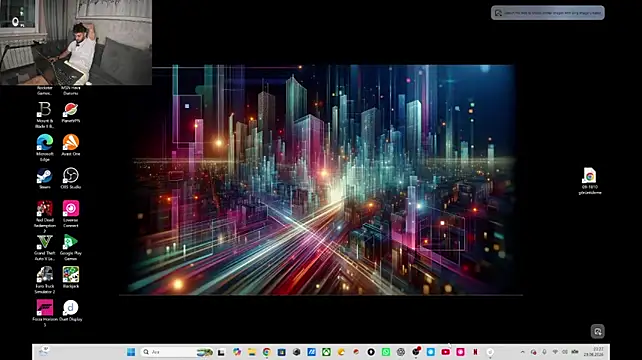Open Copilot from the taskbar

[237, 352]
